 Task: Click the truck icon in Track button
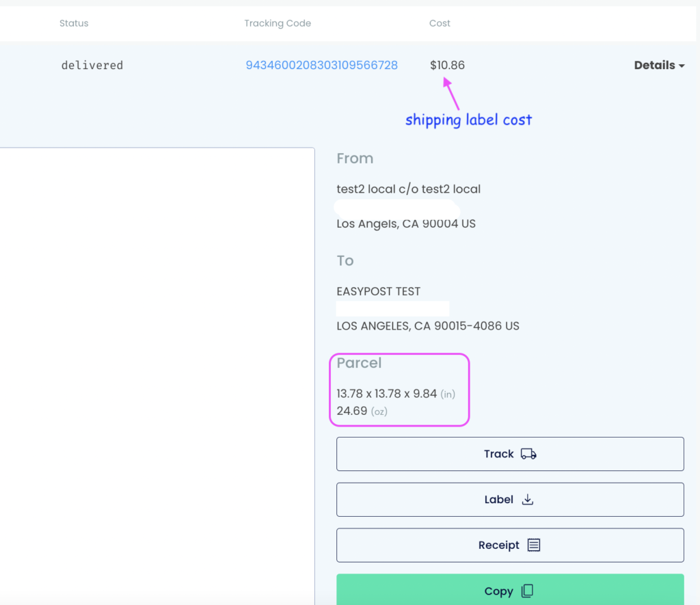(528, 454)
